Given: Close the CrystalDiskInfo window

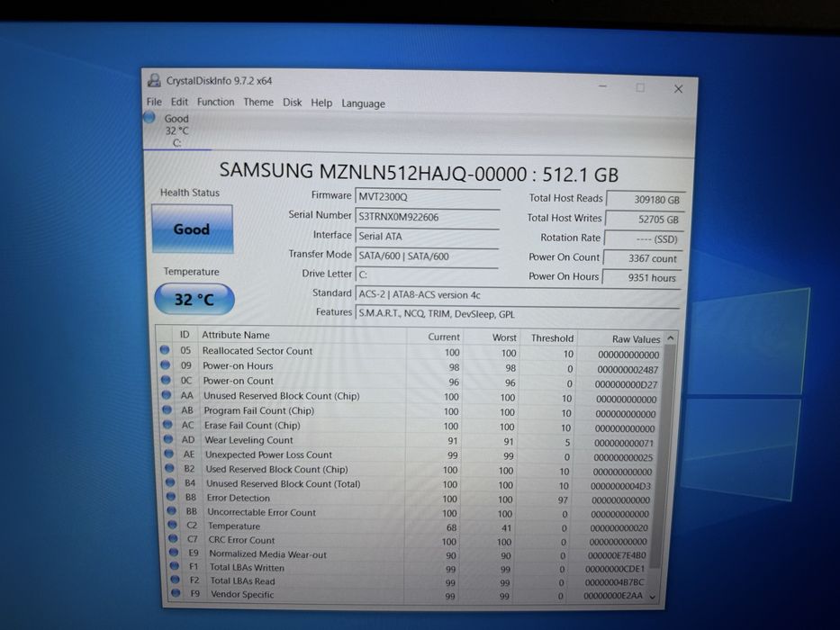Looking at the screenshot, I should 678,89.
